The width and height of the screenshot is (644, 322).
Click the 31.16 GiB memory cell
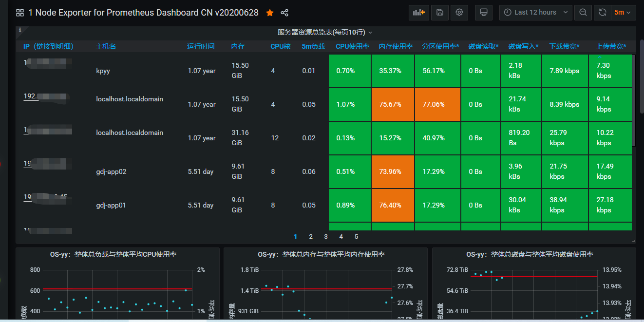240,138
